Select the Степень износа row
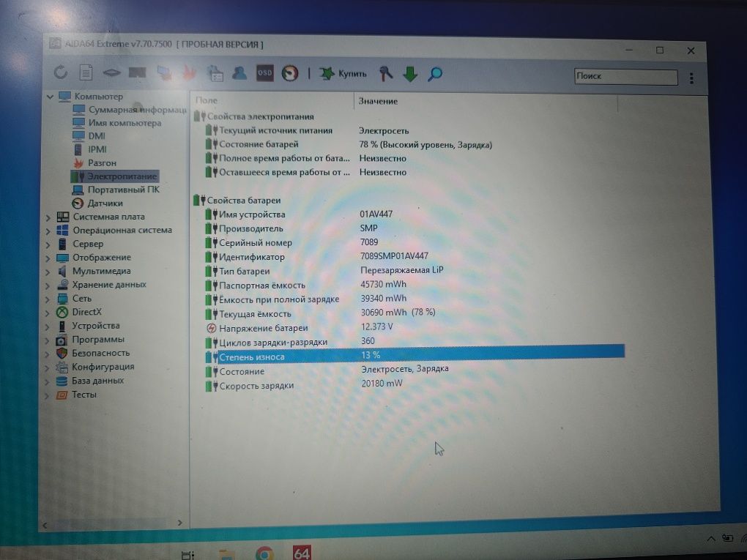The width and height of the screenshot is (747, 560). tap(415, 356)
